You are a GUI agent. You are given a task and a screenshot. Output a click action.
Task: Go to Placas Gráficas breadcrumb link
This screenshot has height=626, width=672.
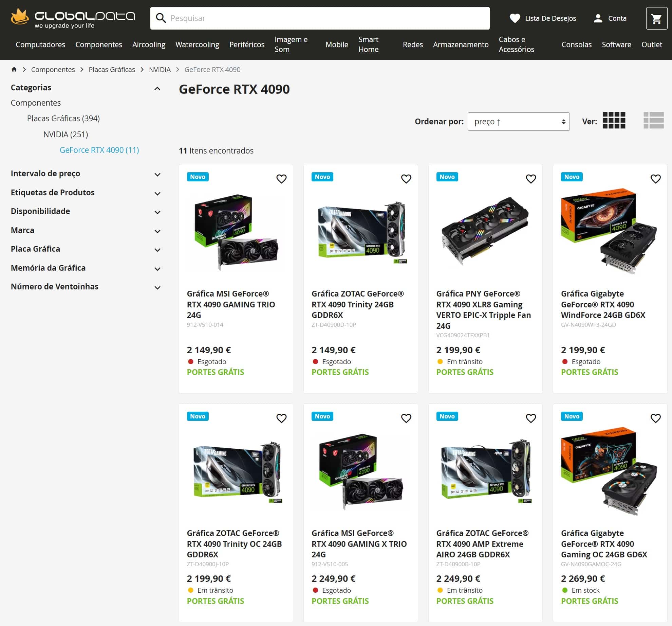112,70
